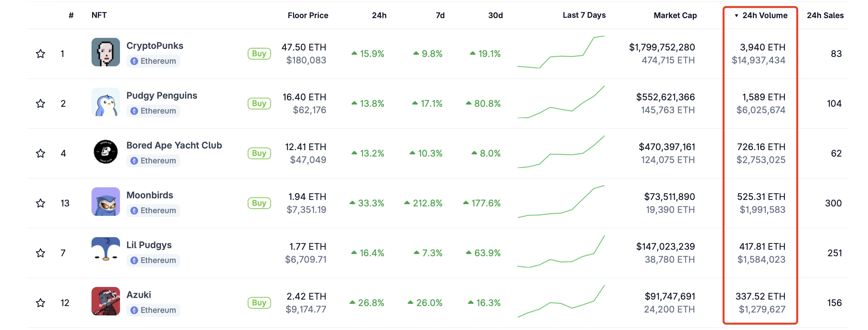This screenshot has width=868, height=330.
Task: Favorite the Moonbirds collection
Action: click(40, 203)
